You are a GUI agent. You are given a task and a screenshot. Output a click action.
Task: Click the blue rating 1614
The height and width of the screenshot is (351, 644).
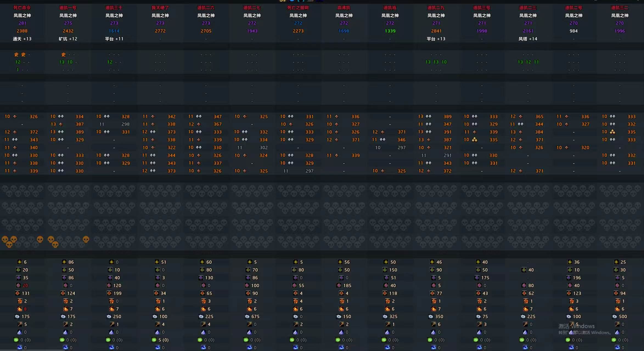click(114, 31)
